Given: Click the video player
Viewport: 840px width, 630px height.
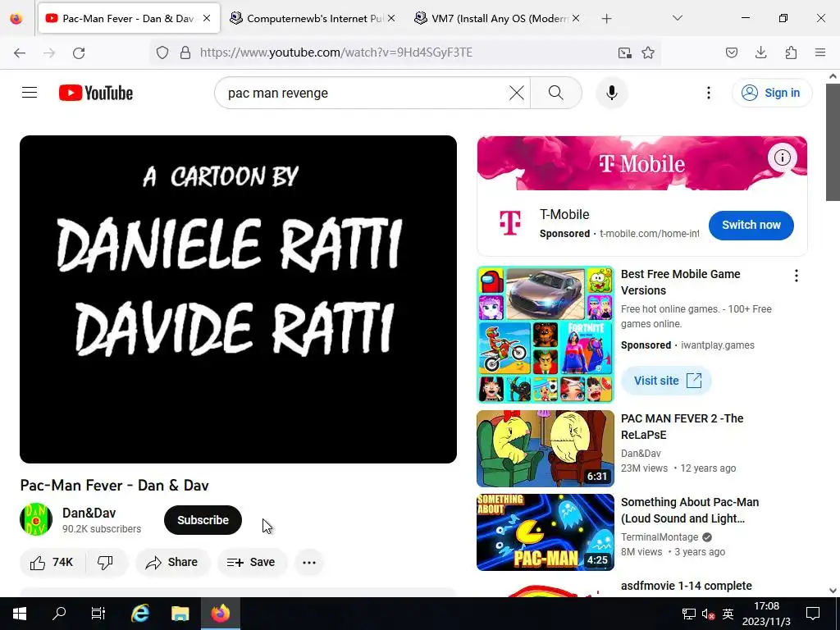Looking at the screenshot, I should coord(238,299).
